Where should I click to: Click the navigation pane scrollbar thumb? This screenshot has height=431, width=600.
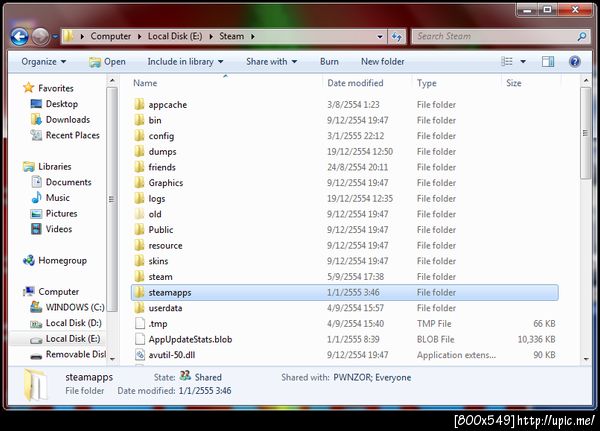pyautogui.click(x=112, y=199)
